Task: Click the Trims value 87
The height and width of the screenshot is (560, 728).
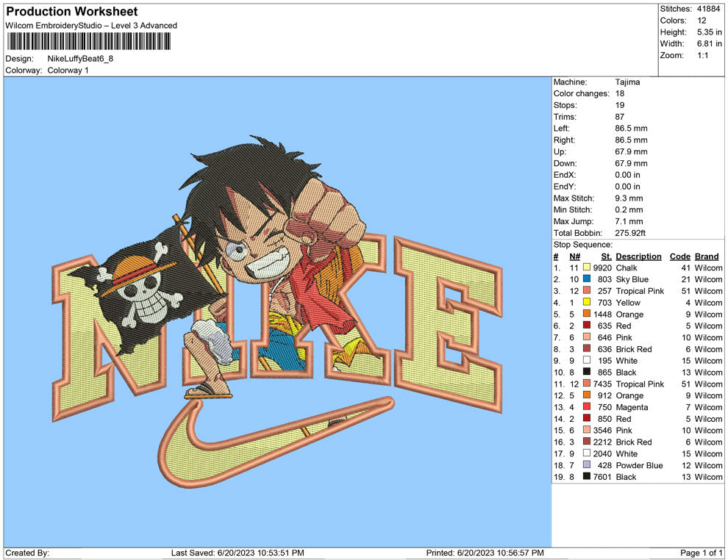Action: tap(620, 116)
